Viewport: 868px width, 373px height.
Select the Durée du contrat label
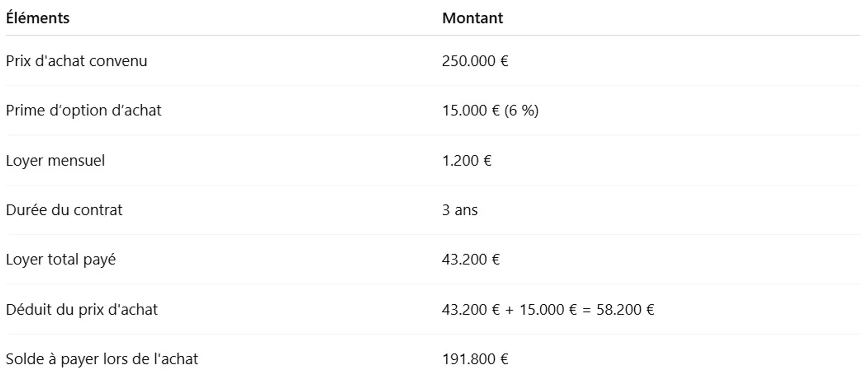pos(64,210)
